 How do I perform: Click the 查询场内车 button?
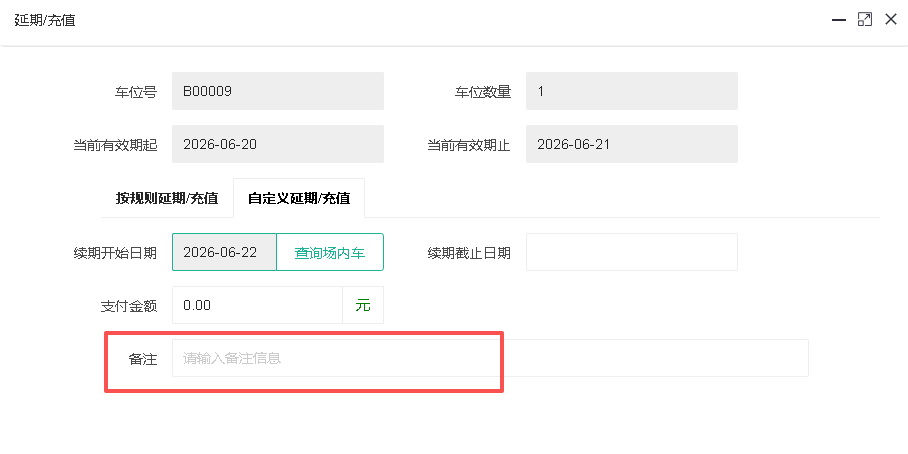(330, 252)
